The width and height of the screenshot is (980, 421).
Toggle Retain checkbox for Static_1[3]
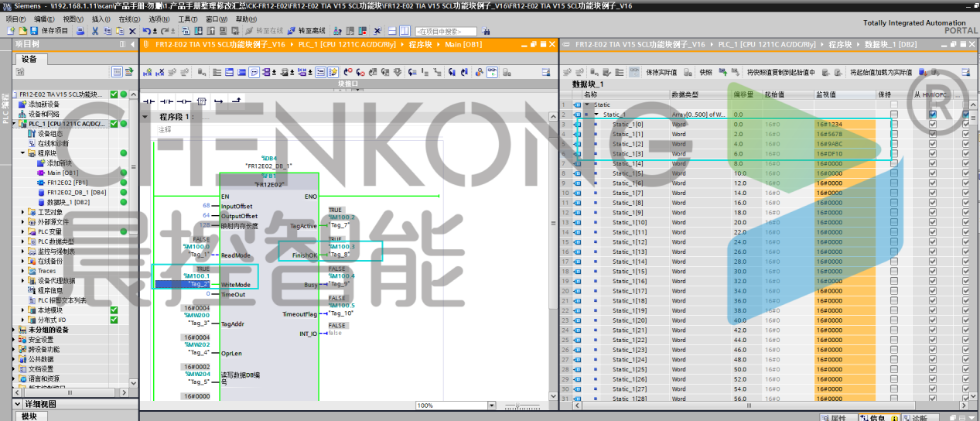pyautogui.click(x=894, y=153)
